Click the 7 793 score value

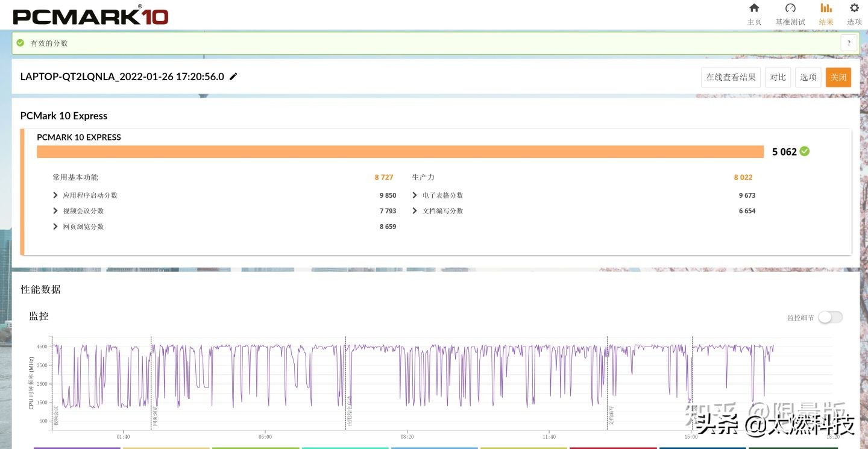tap(388, 211)
